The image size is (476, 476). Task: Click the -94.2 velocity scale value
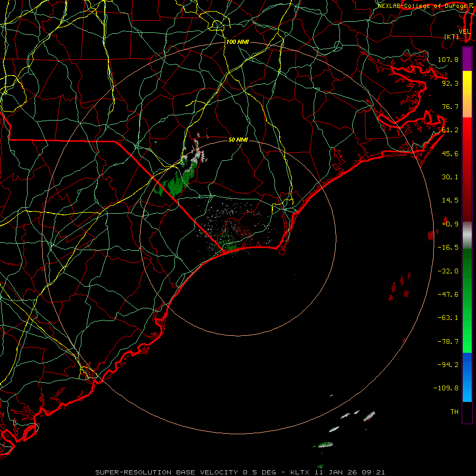tap(448, 364)
